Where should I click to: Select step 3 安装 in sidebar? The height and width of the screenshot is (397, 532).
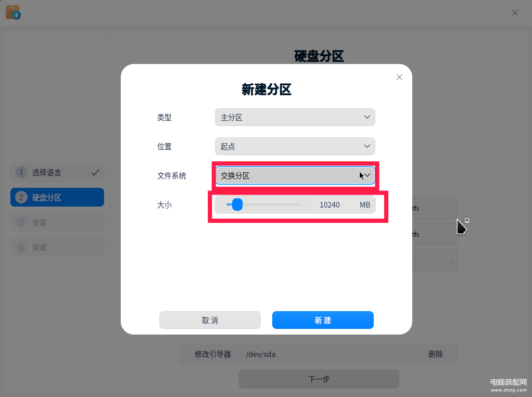click(57, 222)
